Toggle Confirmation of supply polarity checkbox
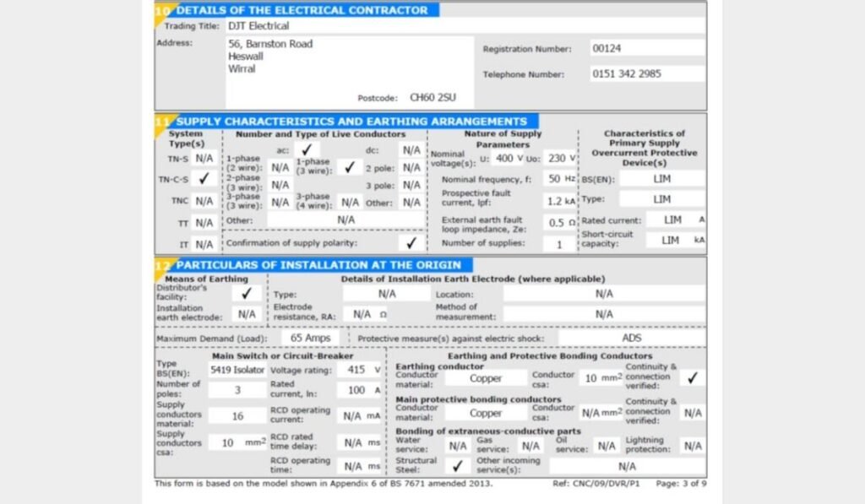The height and width of the screenshot is (504, 865). point(411,242)
